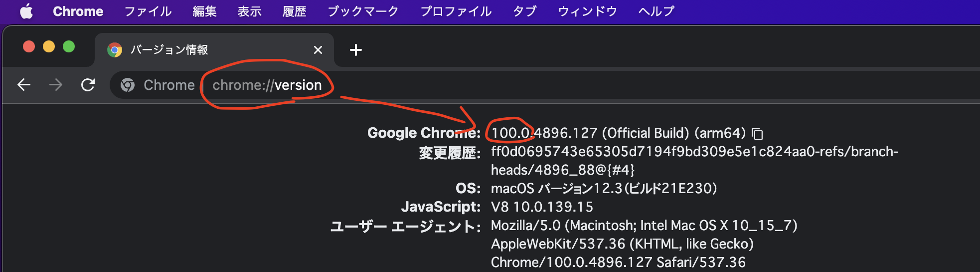Click the ユーザー エージェント: label
Viewport: 980px width, 272px height.
[x=405, y=227]
